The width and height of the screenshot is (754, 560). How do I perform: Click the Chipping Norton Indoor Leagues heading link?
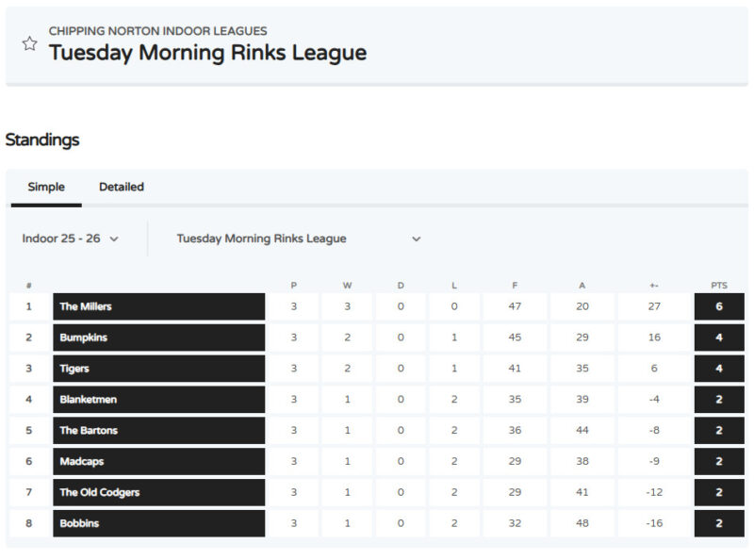click(x=157, y=31)
